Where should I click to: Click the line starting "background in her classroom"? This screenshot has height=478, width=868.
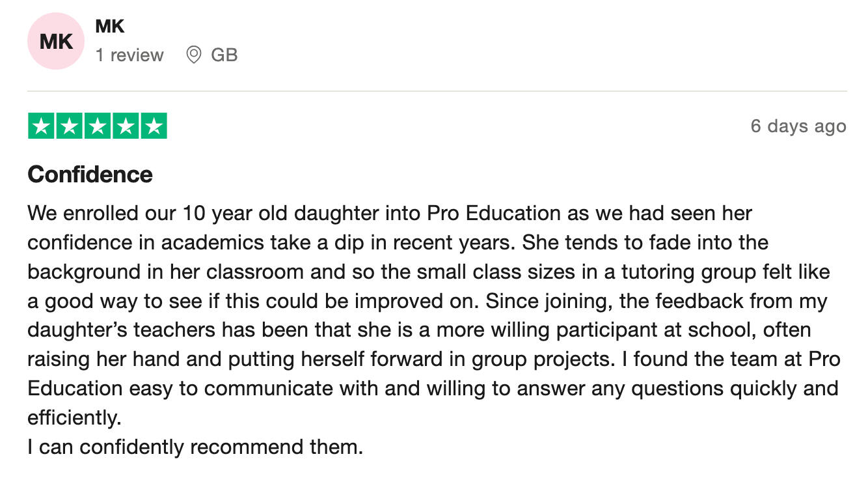pyautogui.click(x=429, y=272)
